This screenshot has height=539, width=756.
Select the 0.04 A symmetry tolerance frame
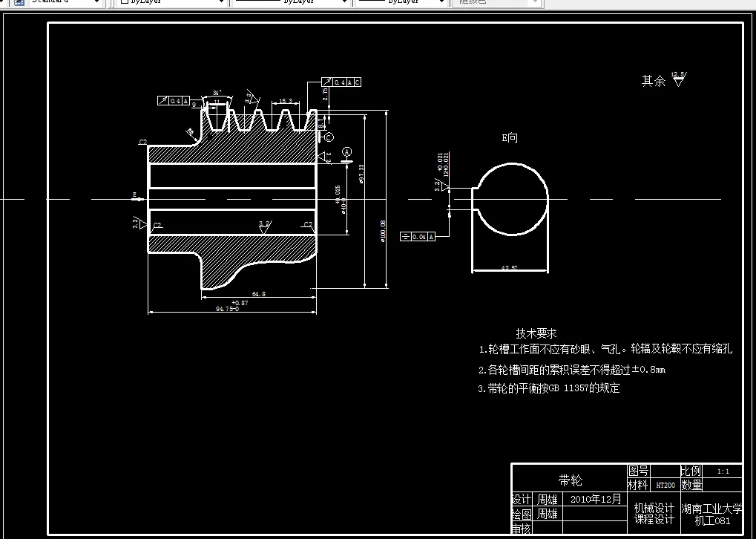click(418, 236)
